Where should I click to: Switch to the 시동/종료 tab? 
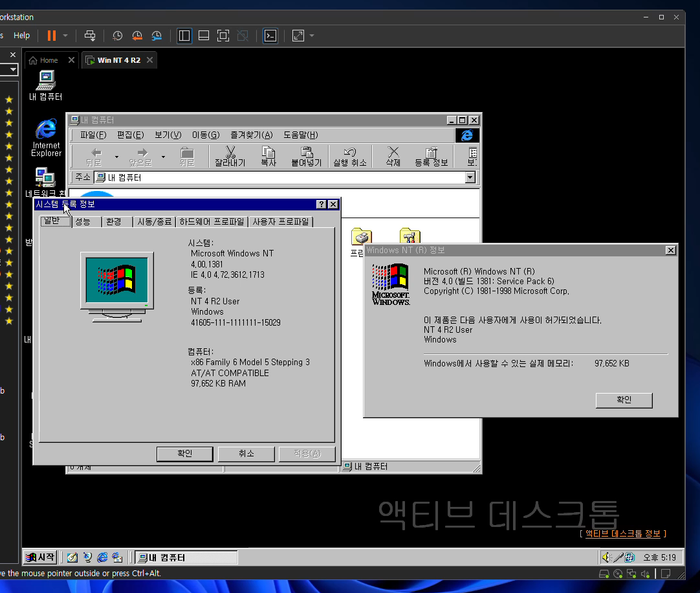click(x=154, y=221)
